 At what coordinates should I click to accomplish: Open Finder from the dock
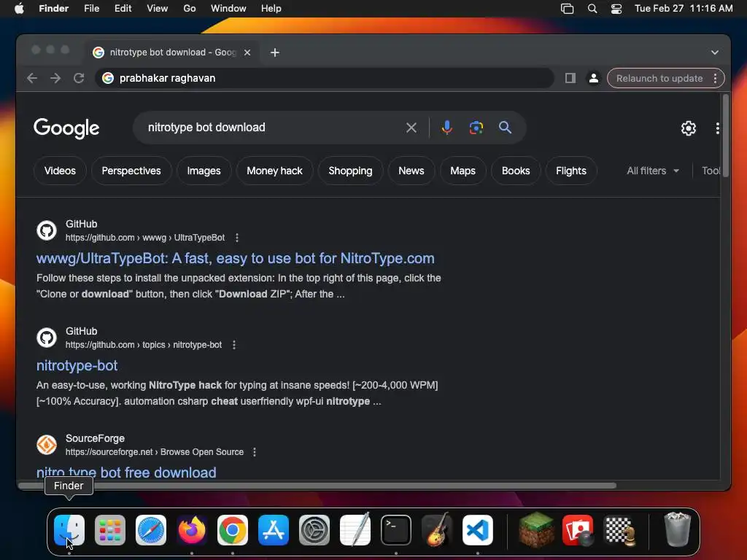click(x=69, y=529)
